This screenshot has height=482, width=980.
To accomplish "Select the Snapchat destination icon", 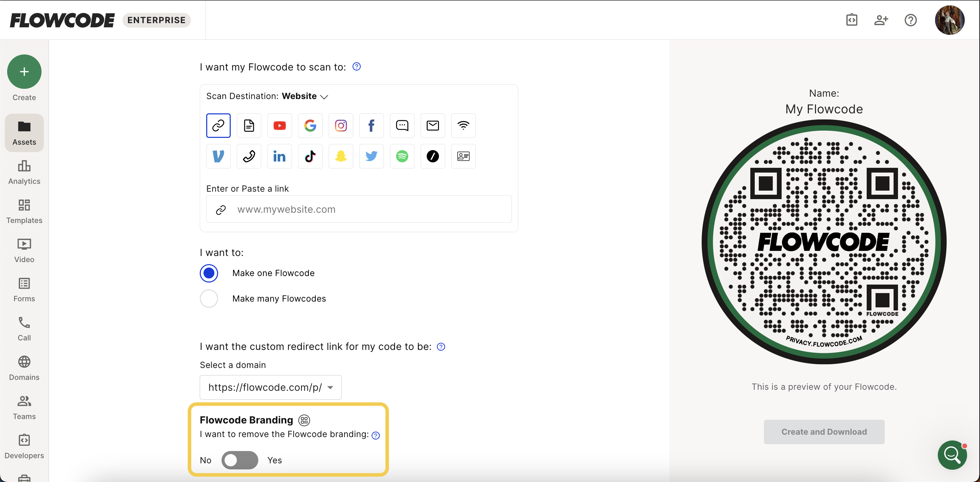I will [x=341, y=156].
